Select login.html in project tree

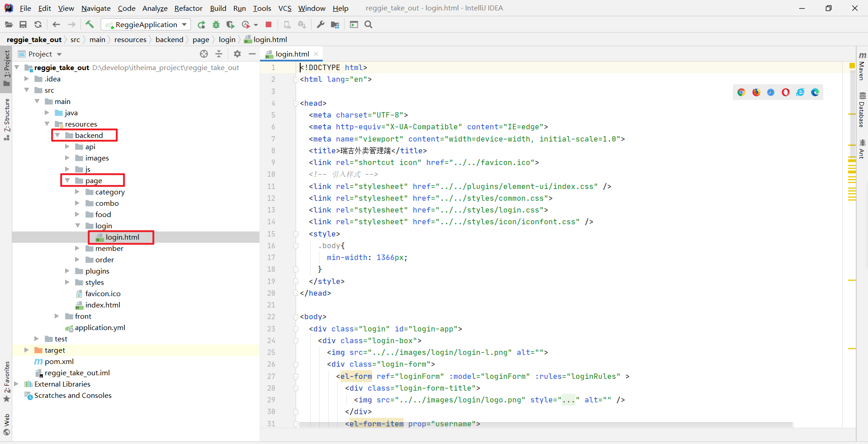[x=122, y=237]
